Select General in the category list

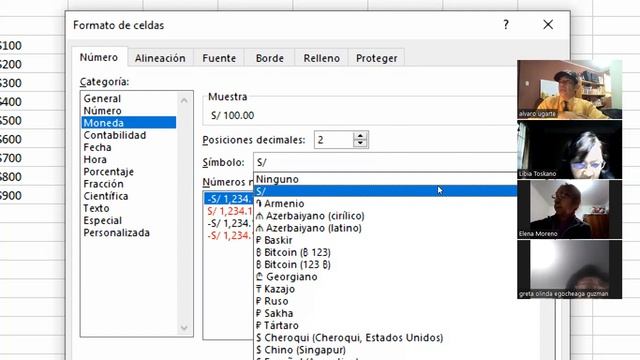pyautogui.click(x=129, y=99)
